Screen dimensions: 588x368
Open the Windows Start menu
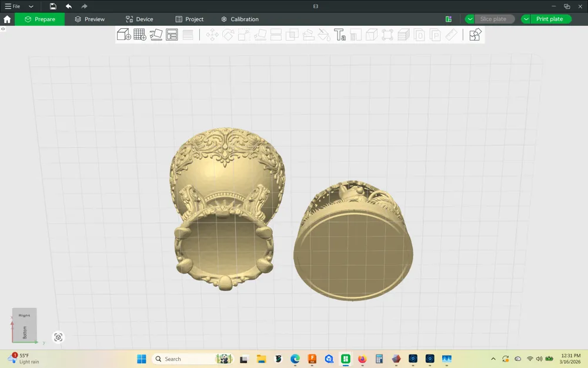click(x=141, y=359)
